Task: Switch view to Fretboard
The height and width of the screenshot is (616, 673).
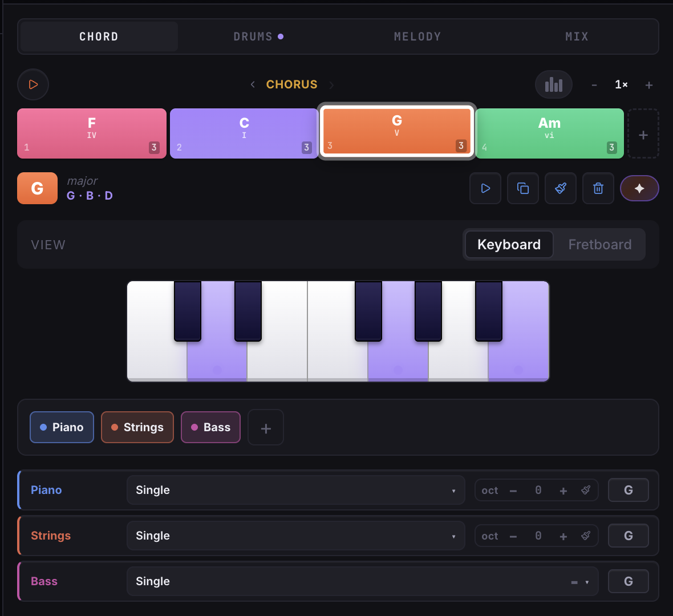Action: pos(599,244)
